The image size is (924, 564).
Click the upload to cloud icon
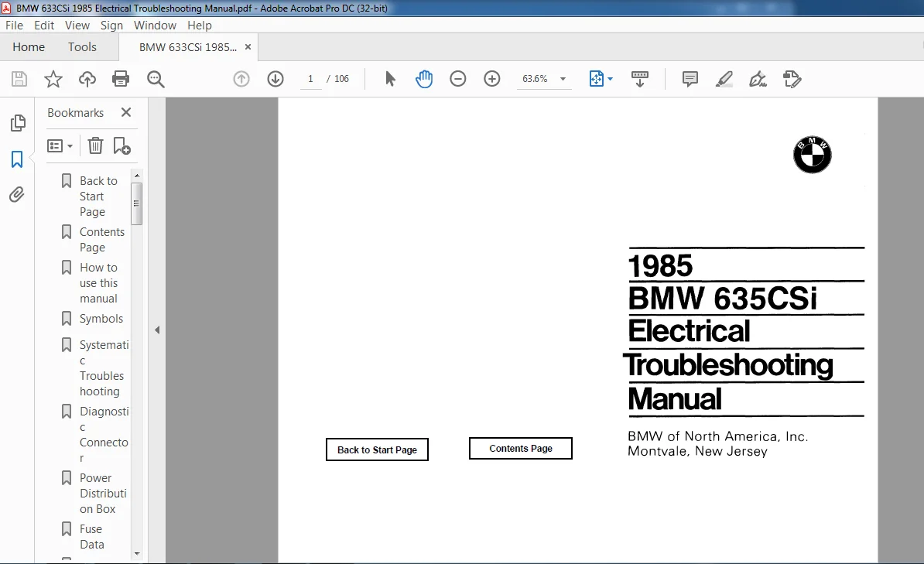(87, 79)
